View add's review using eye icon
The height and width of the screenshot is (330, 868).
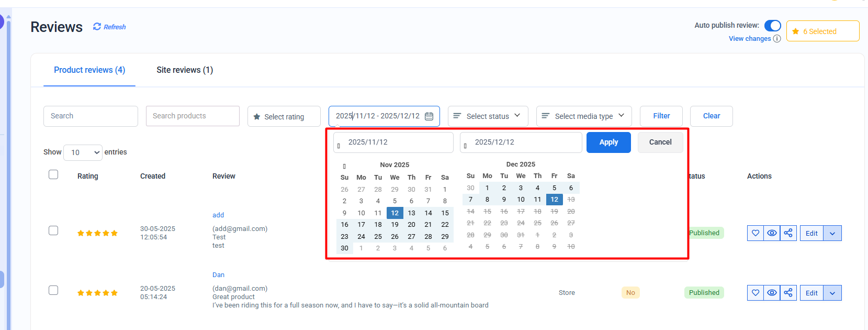[x=772, y=233]
